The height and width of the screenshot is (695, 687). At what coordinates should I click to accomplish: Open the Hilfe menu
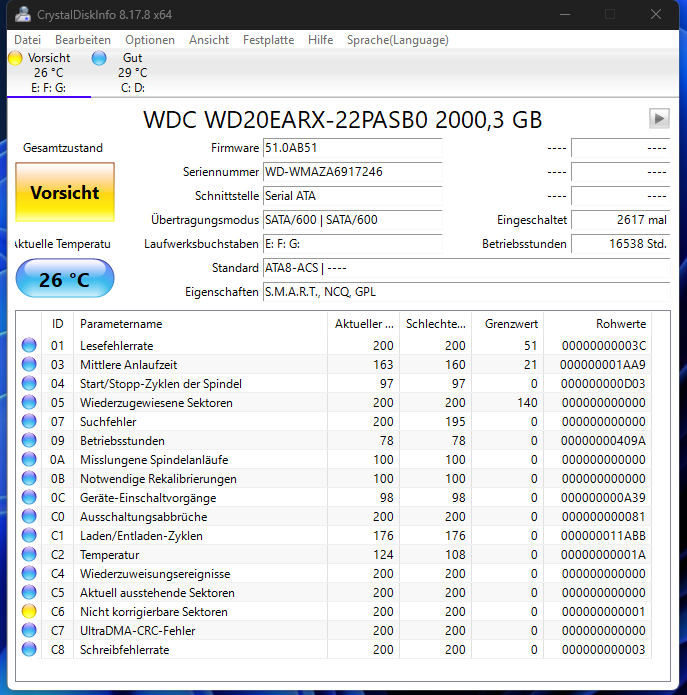(320, 40)
